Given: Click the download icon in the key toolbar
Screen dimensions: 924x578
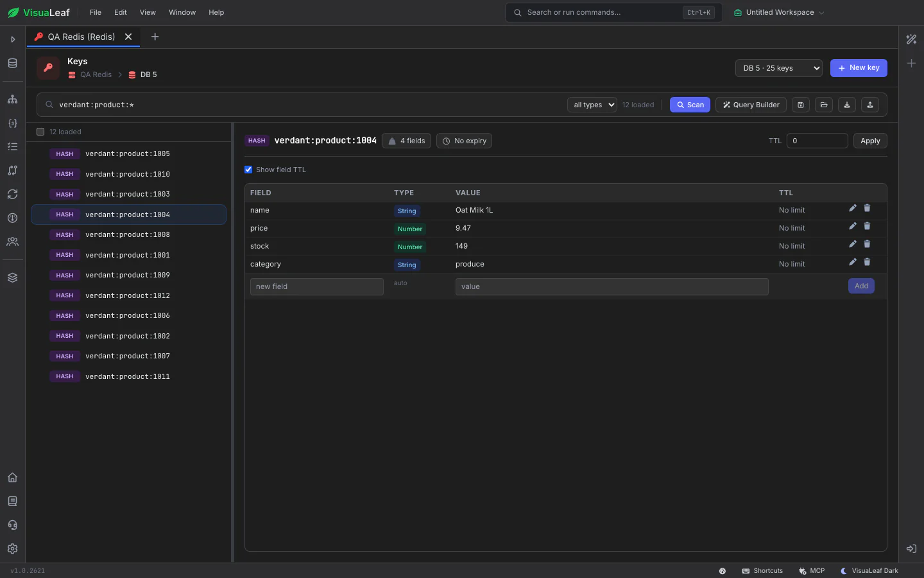Looking at the screenshot, I should point(847,105).
